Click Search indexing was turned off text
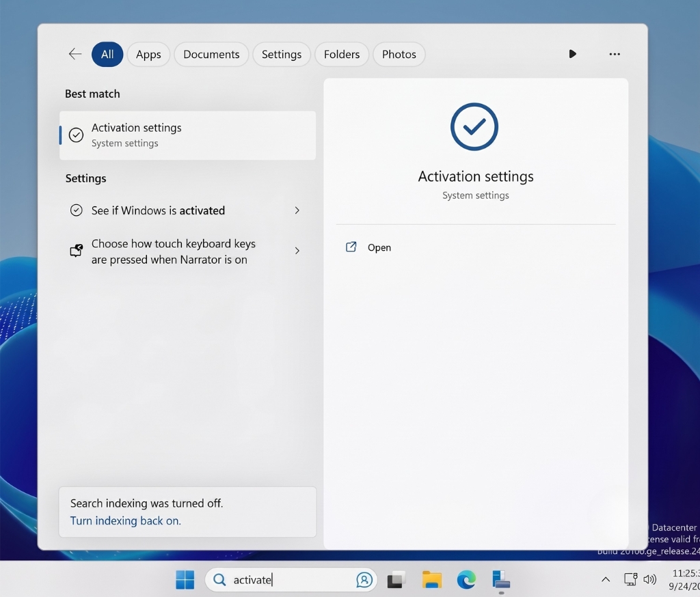This screenshot has height=597, width=700. click(146, 503)
